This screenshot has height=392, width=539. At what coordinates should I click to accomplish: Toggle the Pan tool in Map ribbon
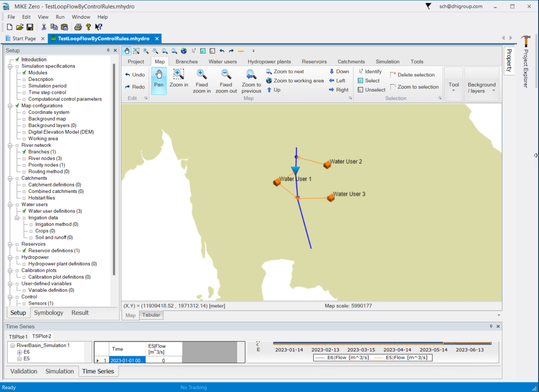click(159, 81)
